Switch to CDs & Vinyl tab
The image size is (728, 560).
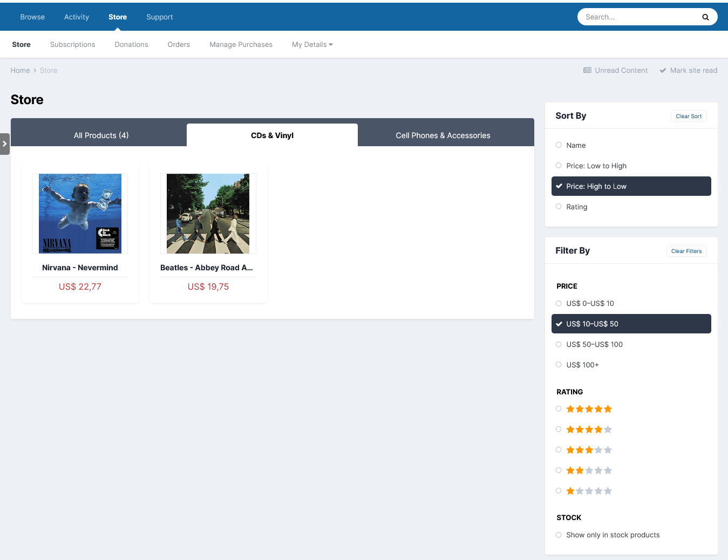coord(272,135)
